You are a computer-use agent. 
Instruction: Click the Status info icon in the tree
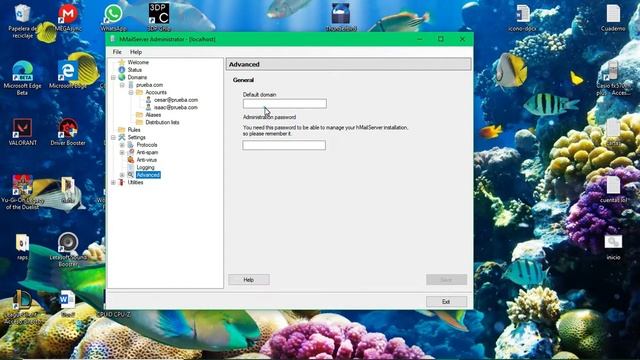pos(122,70)
